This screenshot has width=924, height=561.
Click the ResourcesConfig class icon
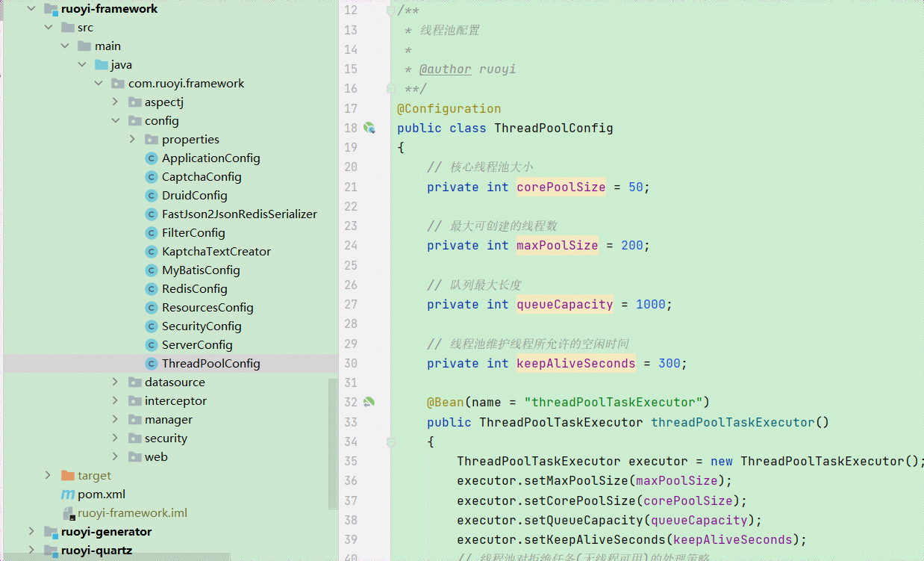point(152,308)
